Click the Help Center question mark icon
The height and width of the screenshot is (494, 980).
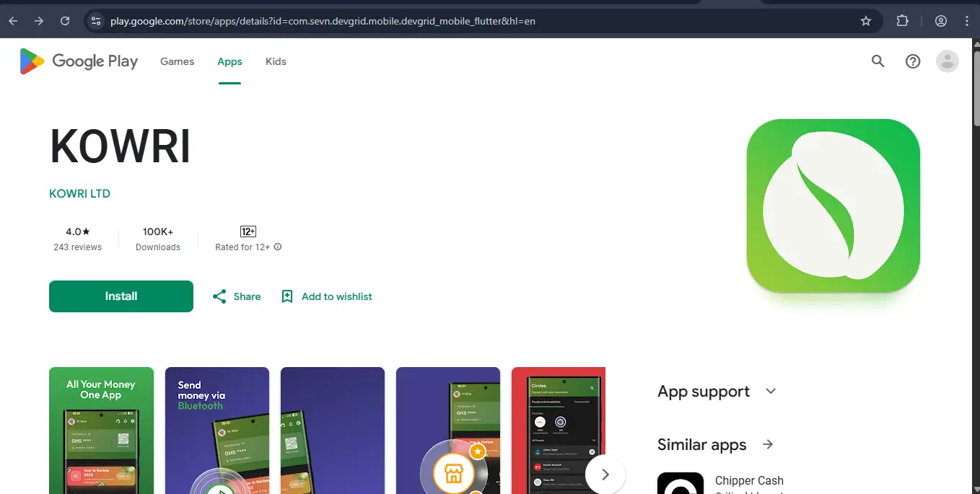[x=913, y=61]
